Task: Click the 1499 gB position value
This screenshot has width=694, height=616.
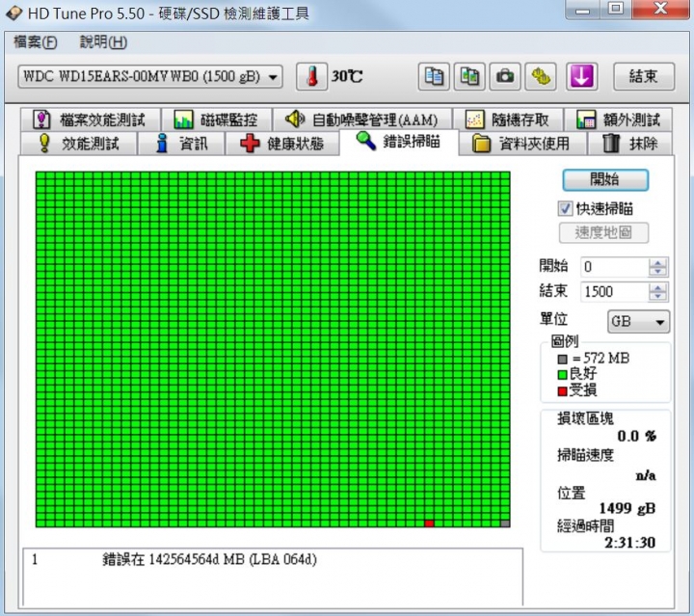Action: 627,508
